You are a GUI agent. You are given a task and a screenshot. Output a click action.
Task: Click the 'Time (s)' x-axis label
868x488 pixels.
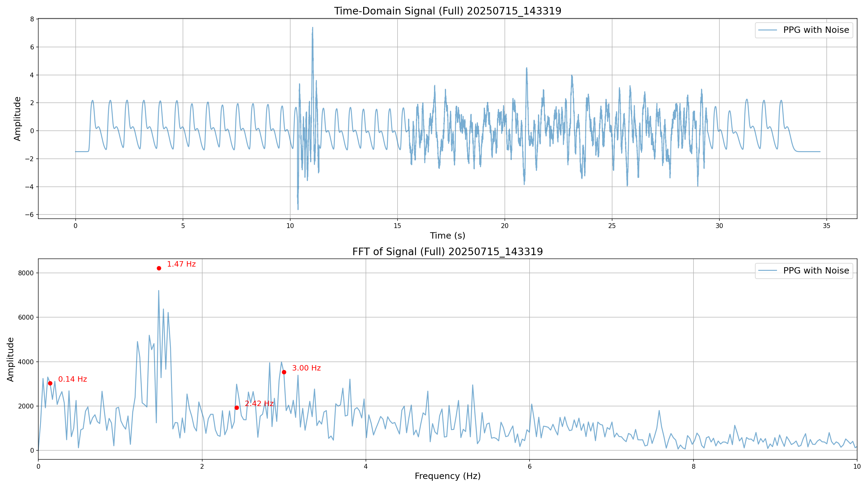tap(448, 236)
